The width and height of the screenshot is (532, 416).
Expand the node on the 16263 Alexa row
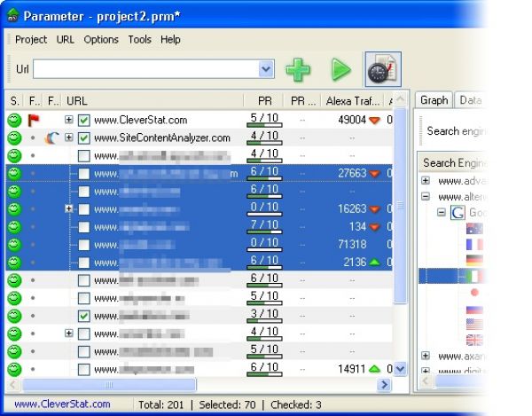coord(69,208)
